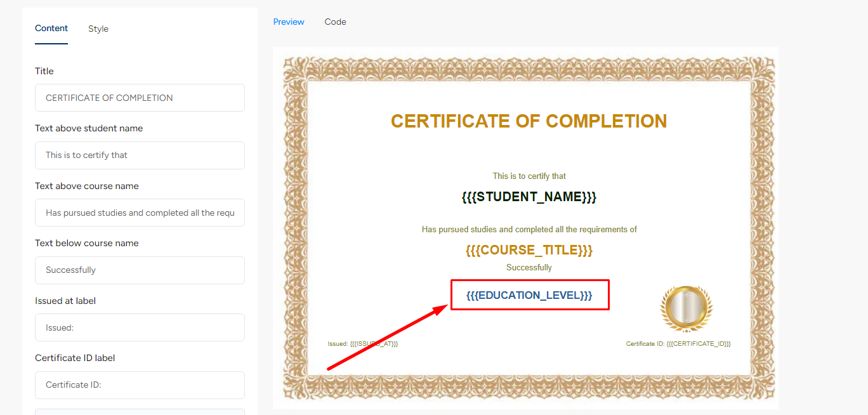The height and width of the screenshot is (415, 868).
Task: Click the CERTIFICATE OF COMPLETION heading in preview
Action: pos(529,121)
